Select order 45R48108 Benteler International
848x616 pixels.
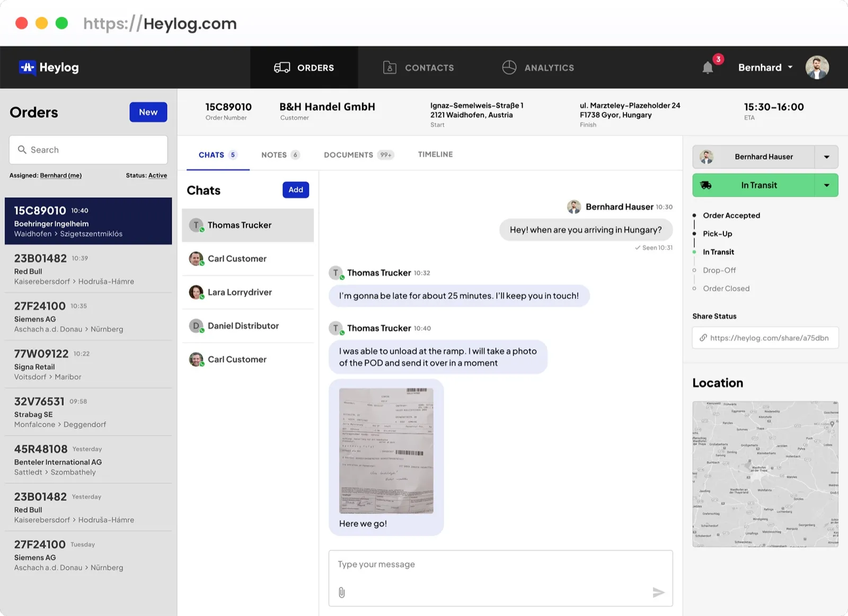pyautogui.click(x=89, y=460)
